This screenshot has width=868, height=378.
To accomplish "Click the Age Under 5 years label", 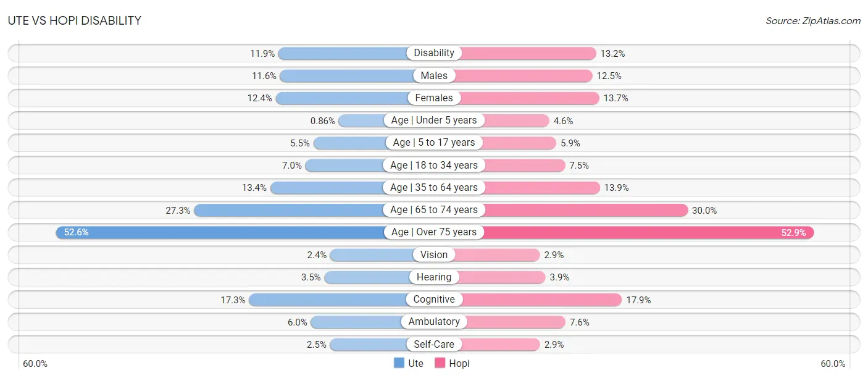I will click(x=434, y=120).
